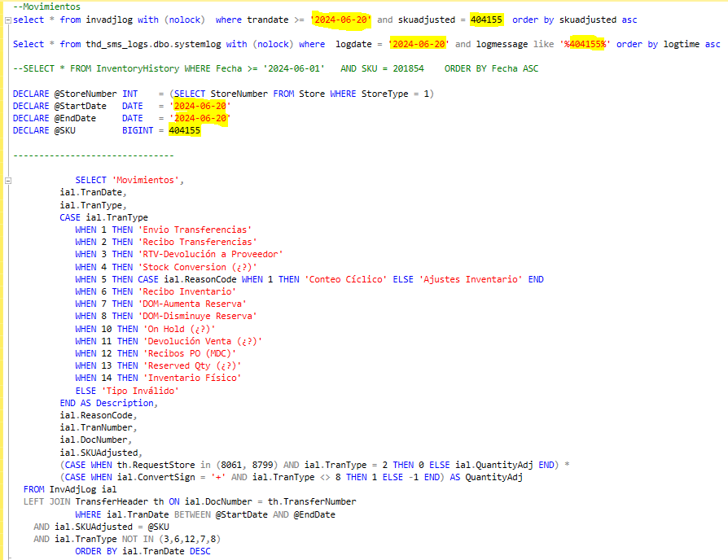This screenshot has height=560, width=728.
Task: Click the 'Tipo Inválido' ELSE string
Action: tap(140, 392)
